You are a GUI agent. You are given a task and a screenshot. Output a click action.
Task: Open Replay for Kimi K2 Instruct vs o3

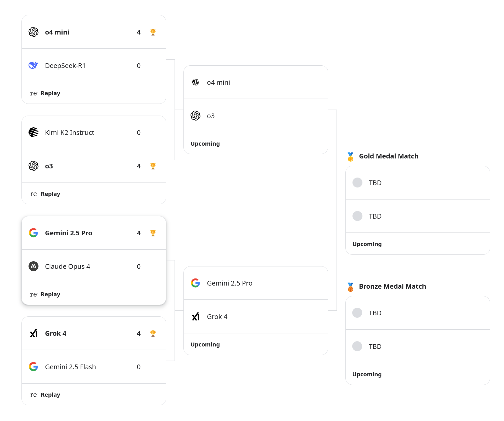(x=51, y=194)
